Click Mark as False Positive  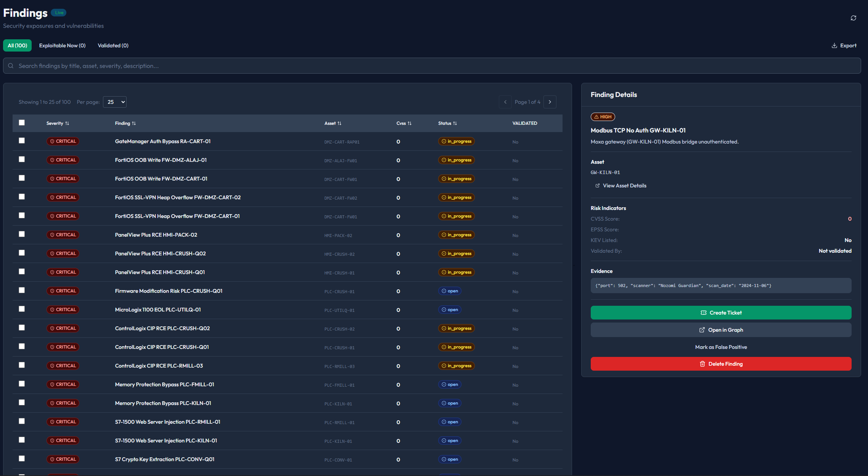[721, 347]
